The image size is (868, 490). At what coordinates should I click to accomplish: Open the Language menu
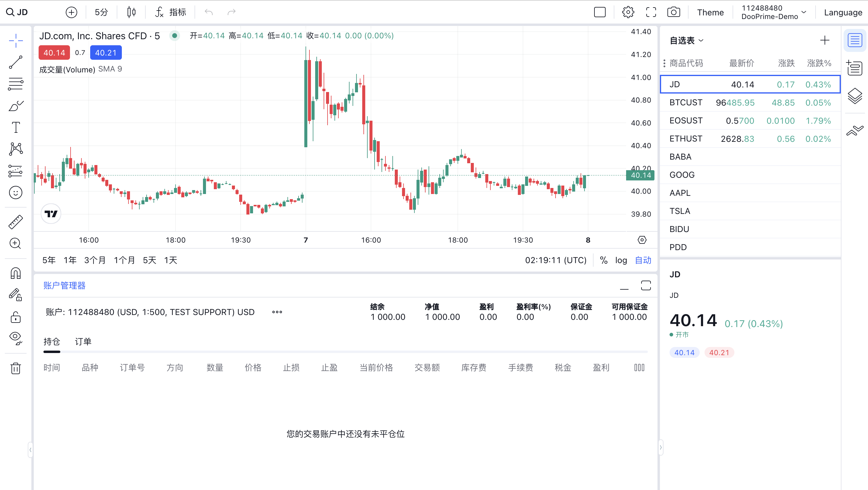pos(843,12)
